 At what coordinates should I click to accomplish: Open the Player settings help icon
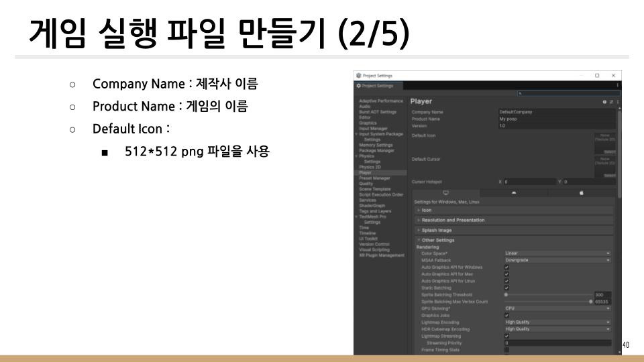(x=604, y=102)
